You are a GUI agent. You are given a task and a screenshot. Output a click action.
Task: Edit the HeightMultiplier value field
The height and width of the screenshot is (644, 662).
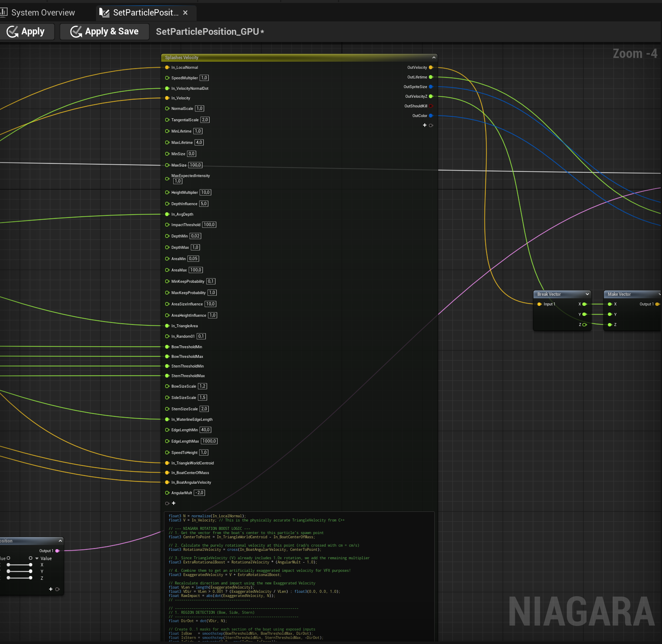tap(205, 193)
